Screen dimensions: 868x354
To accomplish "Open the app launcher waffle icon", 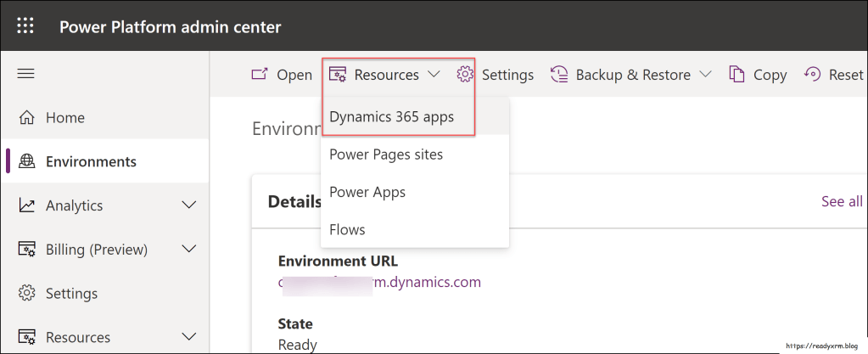I will 25,26.
